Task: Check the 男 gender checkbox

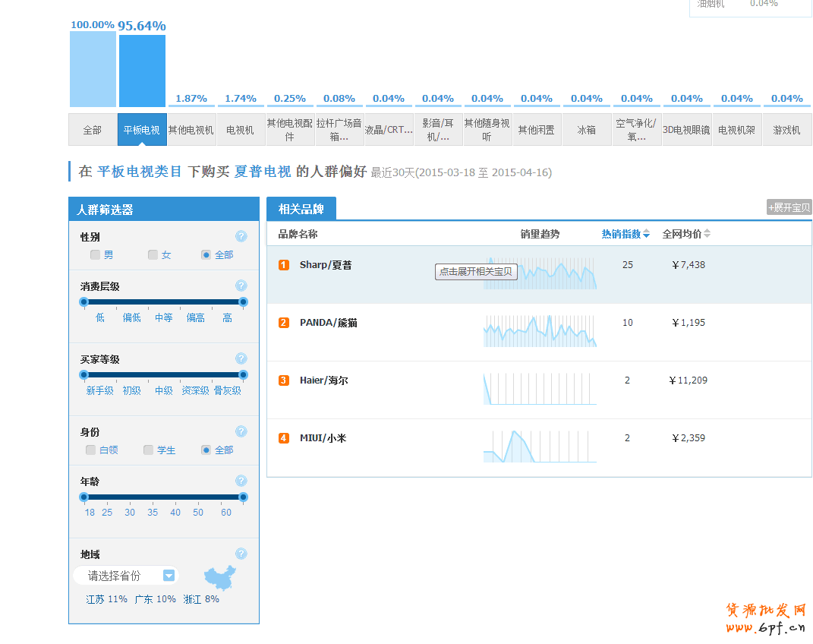Action: click(95, 255)
